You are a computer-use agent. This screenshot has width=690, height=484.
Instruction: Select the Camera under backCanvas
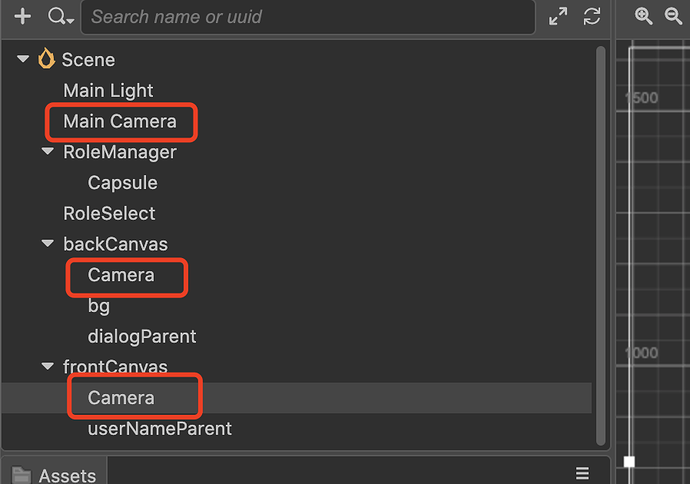click(121, 275)
